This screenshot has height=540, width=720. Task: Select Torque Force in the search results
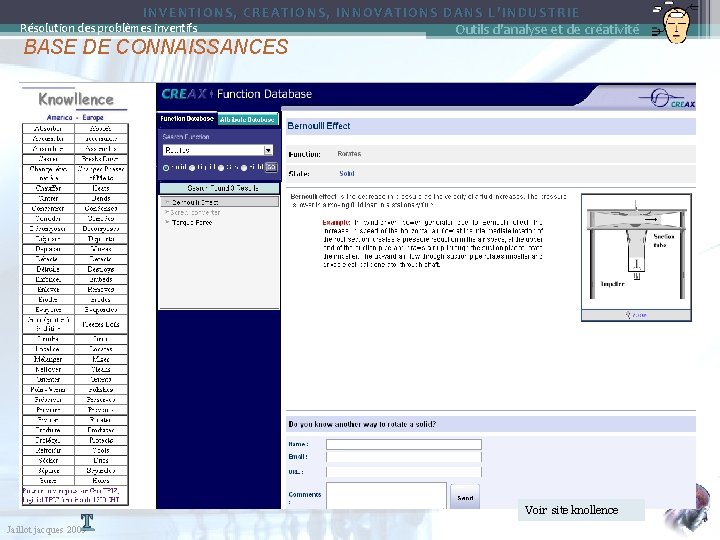click(192, 222)
